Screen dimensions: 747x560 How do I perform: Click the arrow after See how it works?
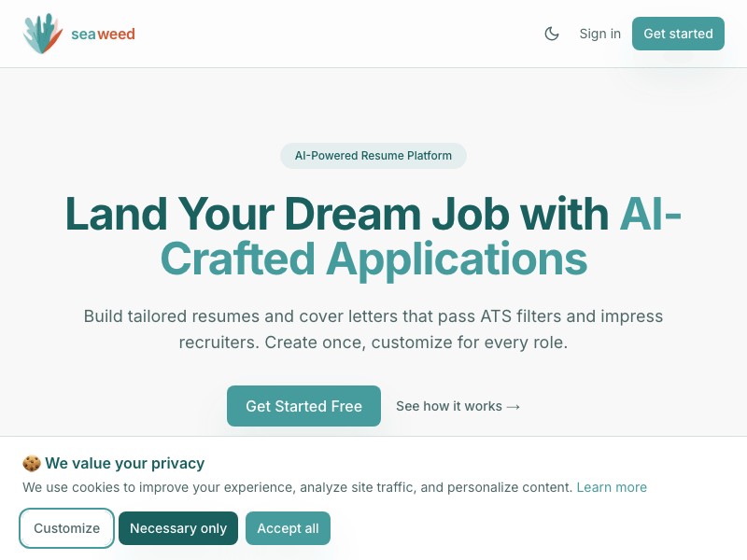(514, 406)
